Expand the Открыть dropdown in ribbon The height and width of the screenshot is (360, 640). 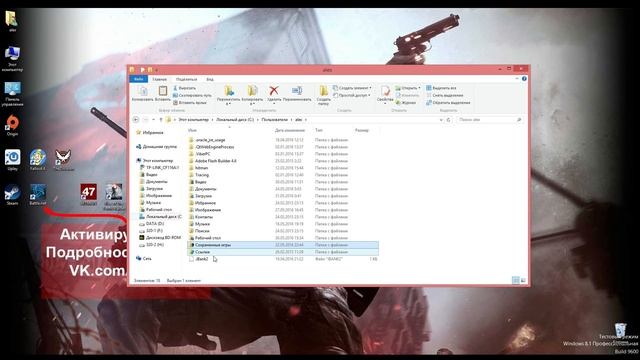[x=408, y=88]
